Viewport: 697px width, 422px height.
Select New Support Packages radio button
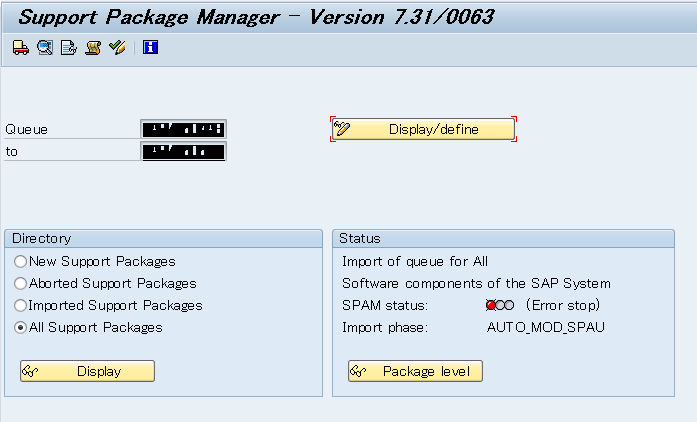[20, 261]
